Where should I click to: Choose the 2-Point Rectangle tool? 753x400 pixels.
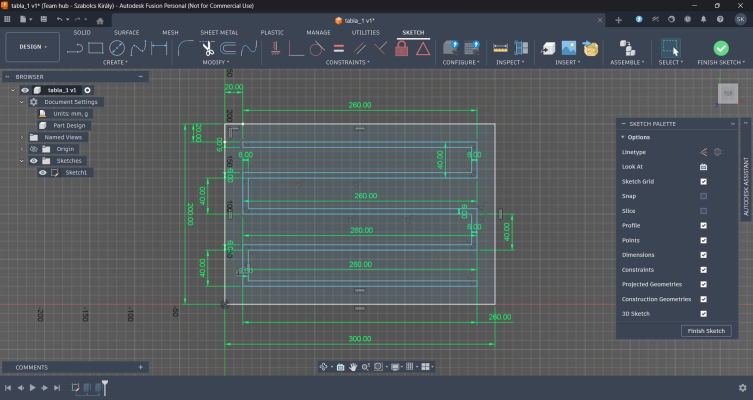pyautogui.click(x=97, y=47)
